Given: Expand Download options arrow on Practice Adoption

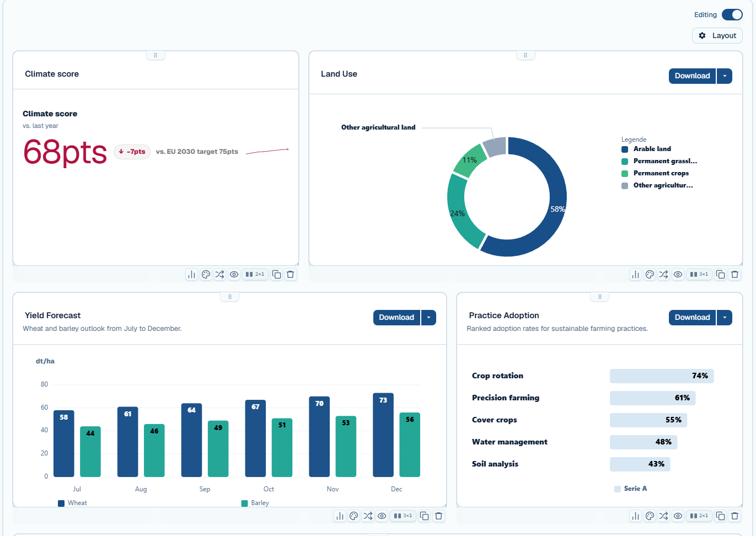Looking at the screenshot, I should (x=725, y=318).
